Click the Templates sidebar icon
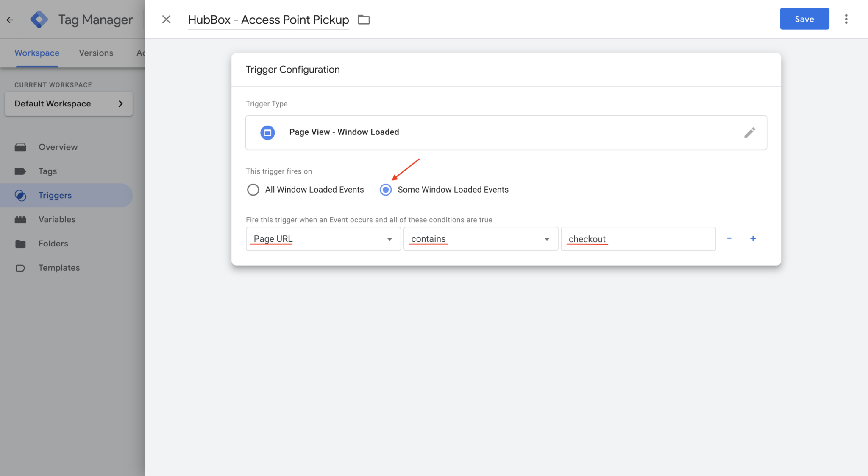 coord(20,268)
